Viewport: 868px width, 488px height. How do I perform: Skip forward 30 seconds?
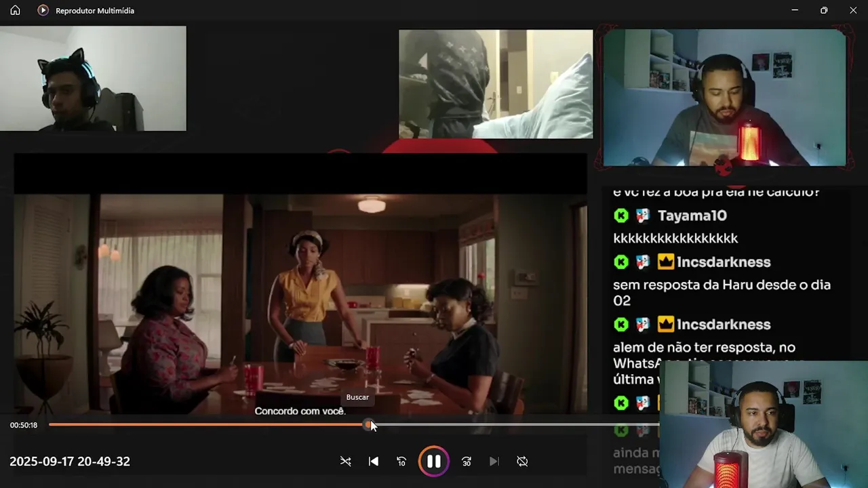(x=466, y=462)
